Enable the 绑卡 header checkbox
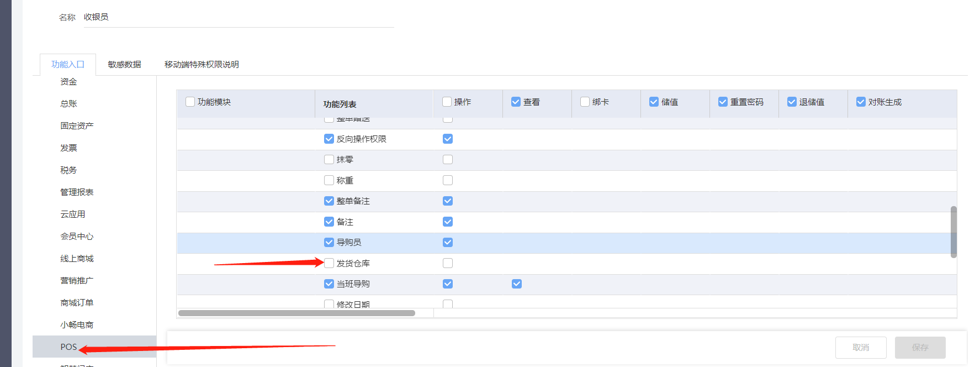The width and height of the screenshot is (980, 367). click(585, 102)
